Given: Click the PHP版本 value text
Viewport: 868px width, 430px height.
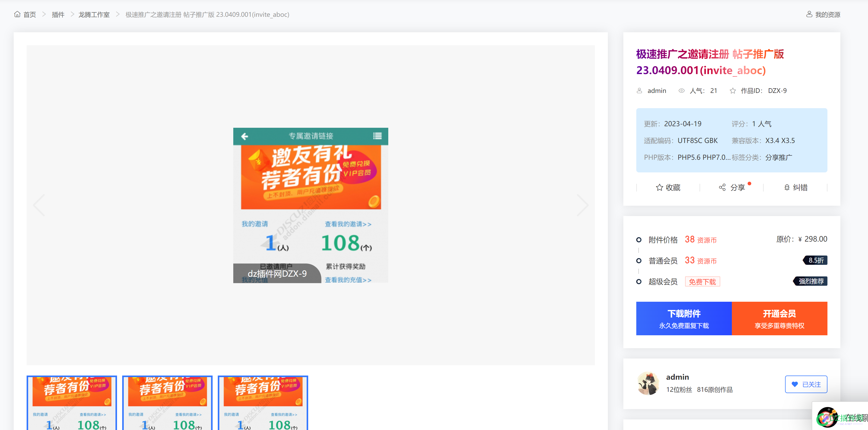Looking at the screenshot, I should coord(704,157).
